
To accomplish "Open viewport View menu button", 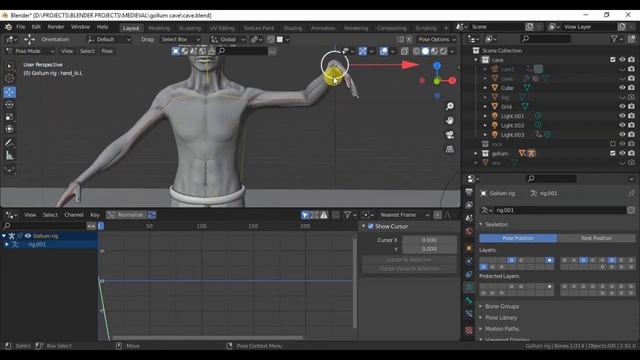I will tap(67, 51).
